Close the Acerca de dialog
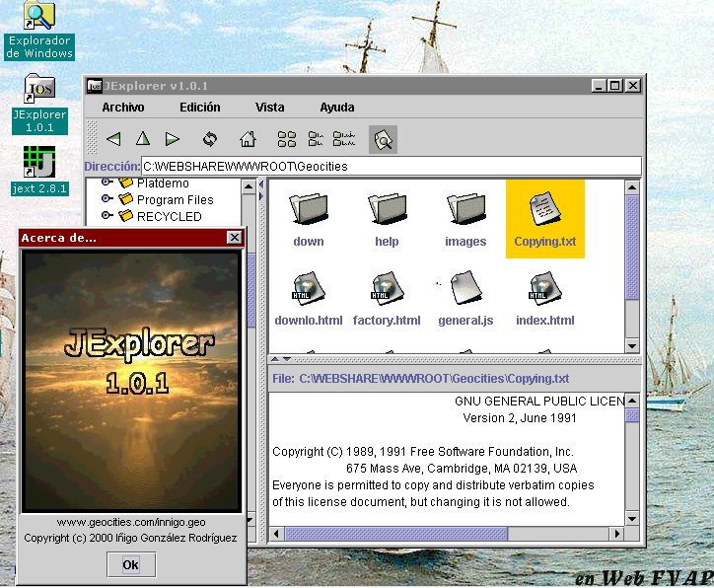714x588 pixels. pos(234,238)
